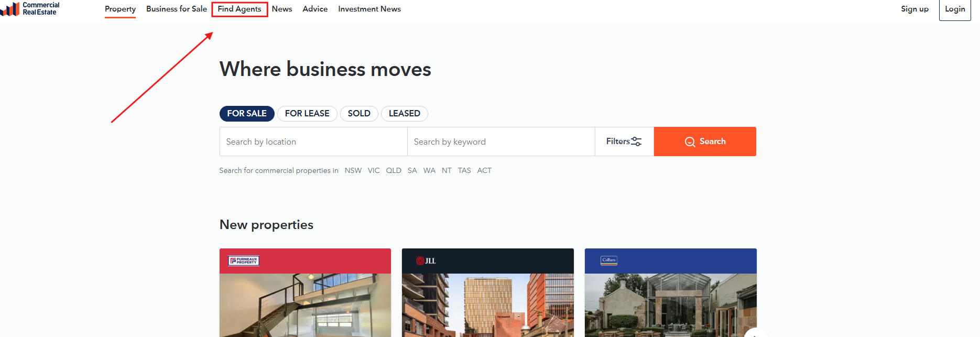The width and height of the screenshot is (980, 337).
Task: Click the Sign up link
Action: pos(914,9)
